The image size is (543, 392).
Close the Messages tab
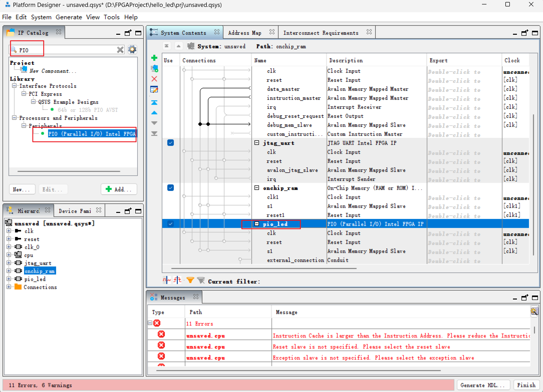pos(196,297)
